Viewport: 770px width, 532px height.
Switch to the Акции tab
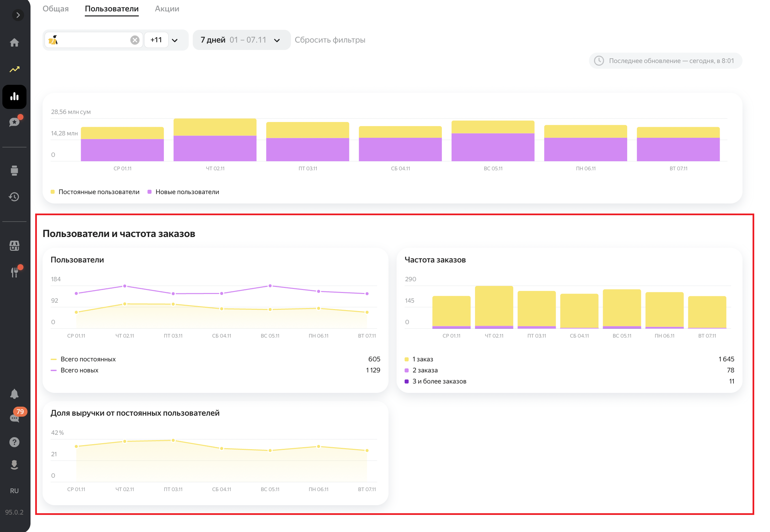(167, 9)
